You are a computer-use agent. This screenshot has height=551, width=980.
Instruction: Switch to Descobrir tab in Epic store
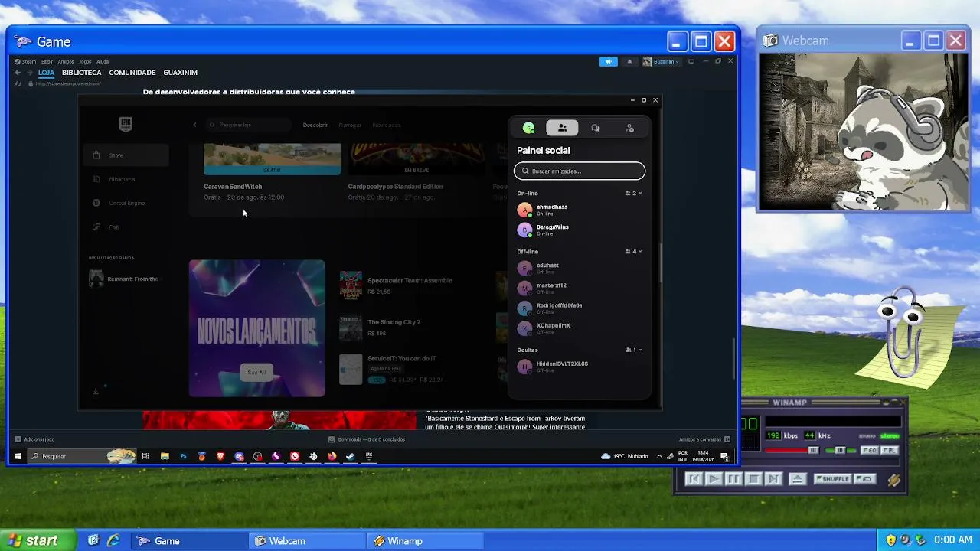coord(315,125)
